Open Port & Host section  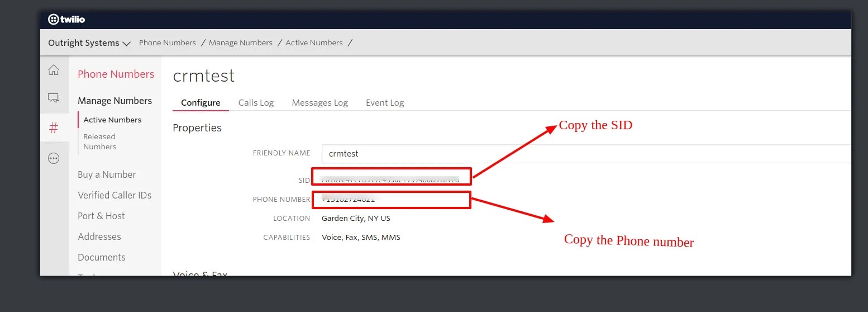click(101, 216)
